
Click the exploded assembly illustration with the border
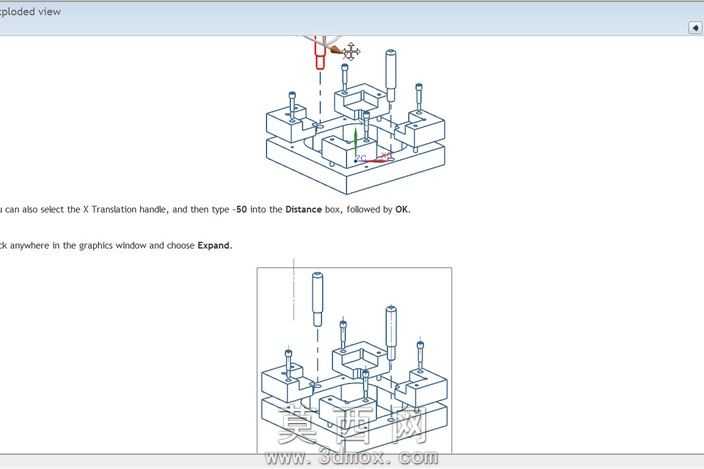tap(354, 360)
